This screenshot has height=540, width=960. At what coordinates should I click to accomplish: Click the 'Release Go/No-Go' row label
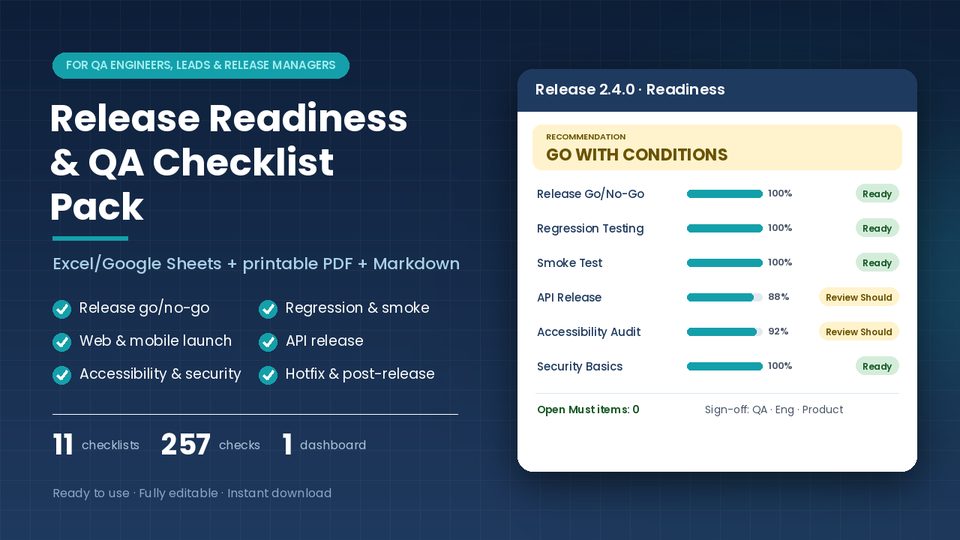(x=590, y=194)
